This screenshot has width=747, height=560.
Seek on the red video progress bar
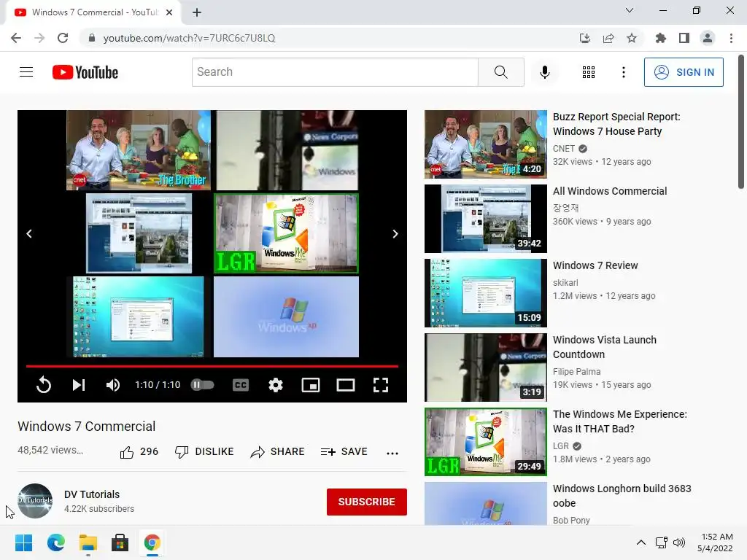coord(212,366)
